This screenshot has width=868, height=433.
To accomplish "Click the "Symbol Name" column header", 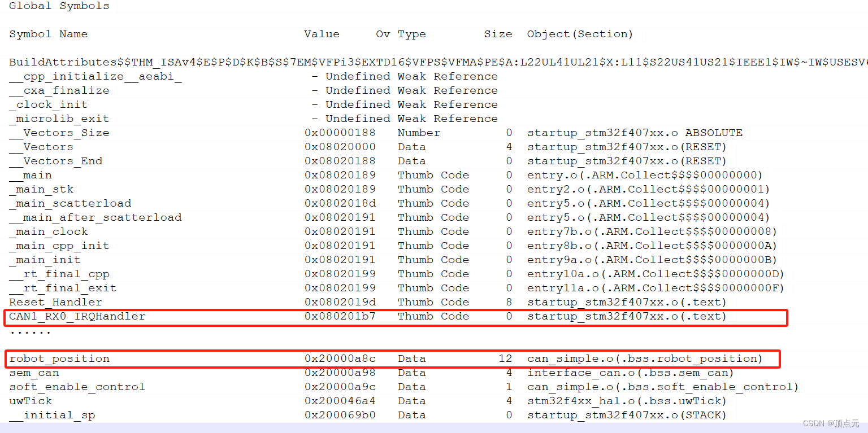I will [49, 34].
